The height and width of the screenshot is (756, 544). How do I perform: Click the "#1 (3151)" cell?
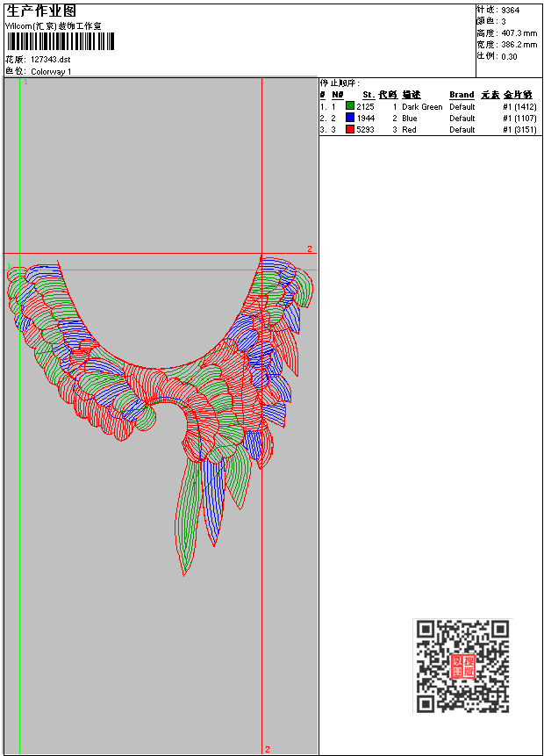pos(519,130)
